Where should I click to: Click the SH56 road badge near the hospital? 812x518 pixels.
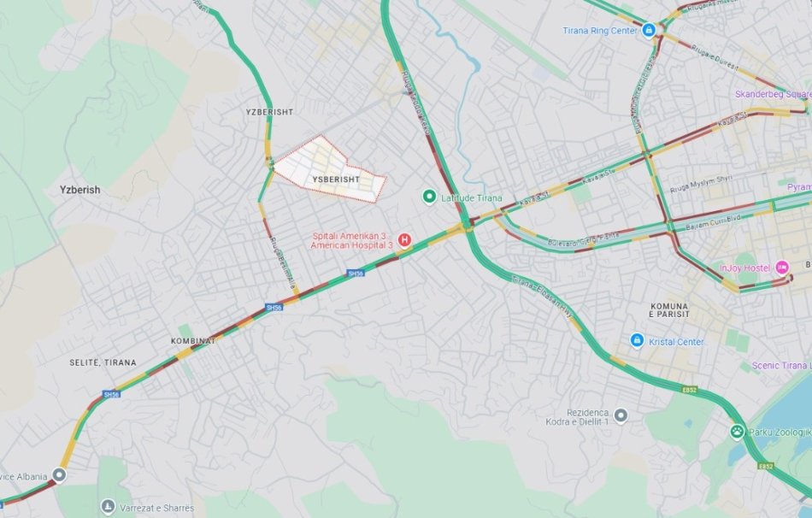[356, 273]
